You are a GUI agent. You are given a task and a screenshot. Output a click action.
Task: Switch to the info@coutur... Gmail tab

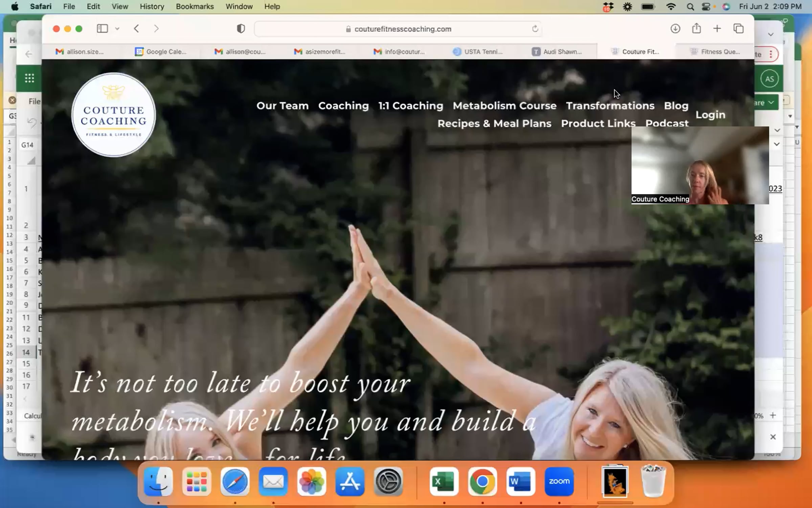point(399,51)
